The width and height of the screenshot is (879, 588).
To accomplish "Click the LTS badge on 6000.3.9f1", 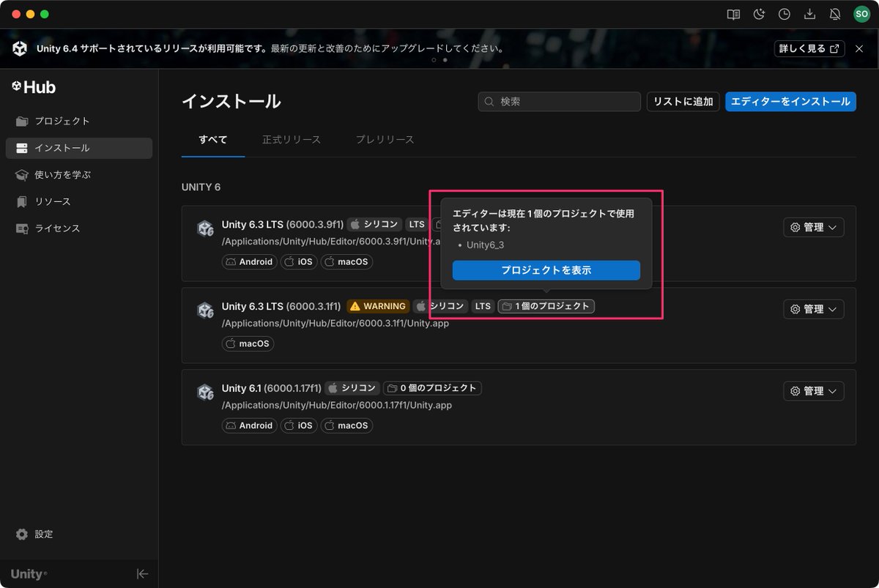I will [417, 224].
